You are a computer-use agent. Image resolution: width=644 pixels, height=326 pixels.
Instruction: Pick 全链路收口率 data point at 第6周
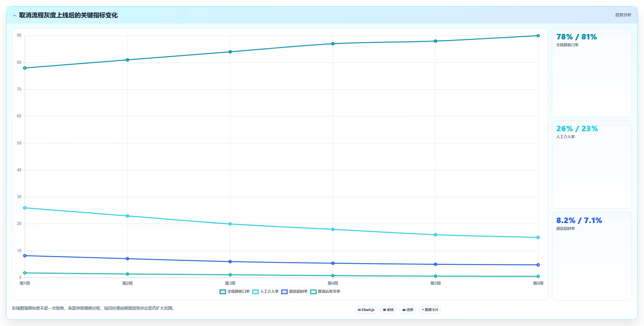tap(538, 36)
